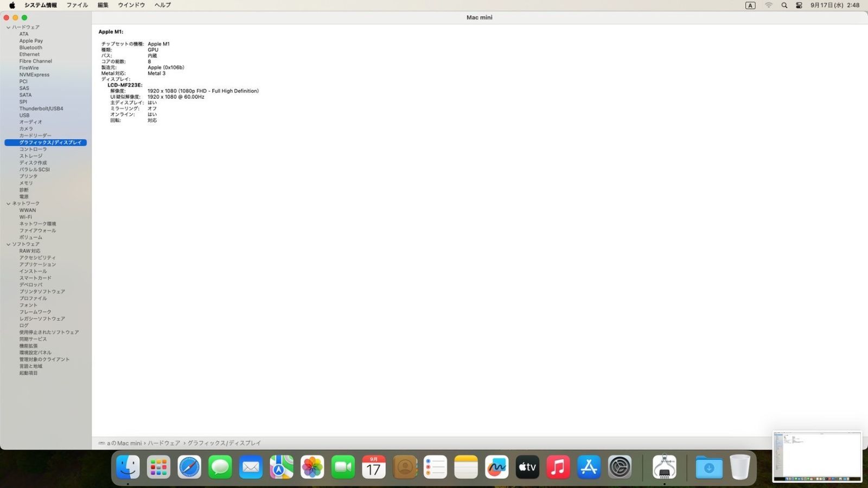Open Safari from the Dock
The height and width of the screenshot is (488, 868).
(x=189, y=467)
